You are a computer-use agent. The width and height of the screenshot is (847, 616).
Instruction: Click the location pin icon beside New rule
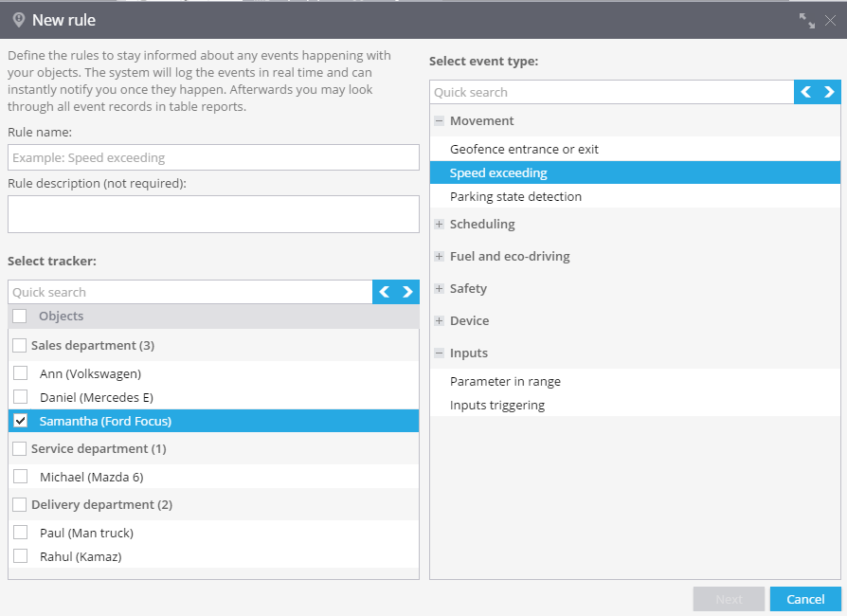(19, 20)
